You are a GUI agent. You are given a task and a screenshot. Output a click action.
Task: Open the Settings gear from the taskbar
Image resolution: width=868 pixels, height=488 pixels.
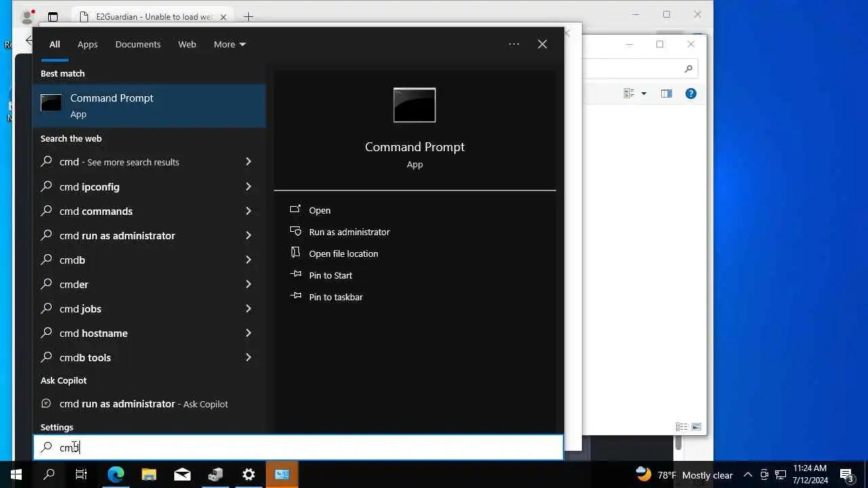click(249, 474)
